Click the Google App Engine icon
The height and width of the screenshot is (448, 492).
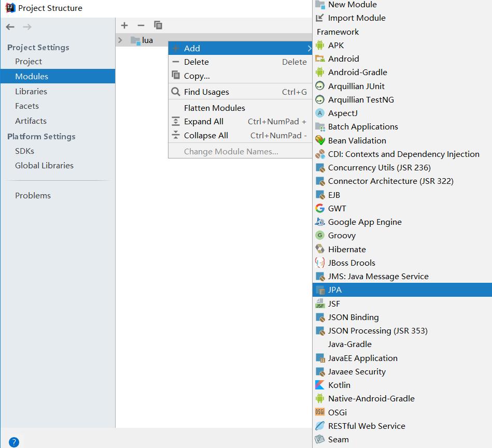click(x=320, y=222)
